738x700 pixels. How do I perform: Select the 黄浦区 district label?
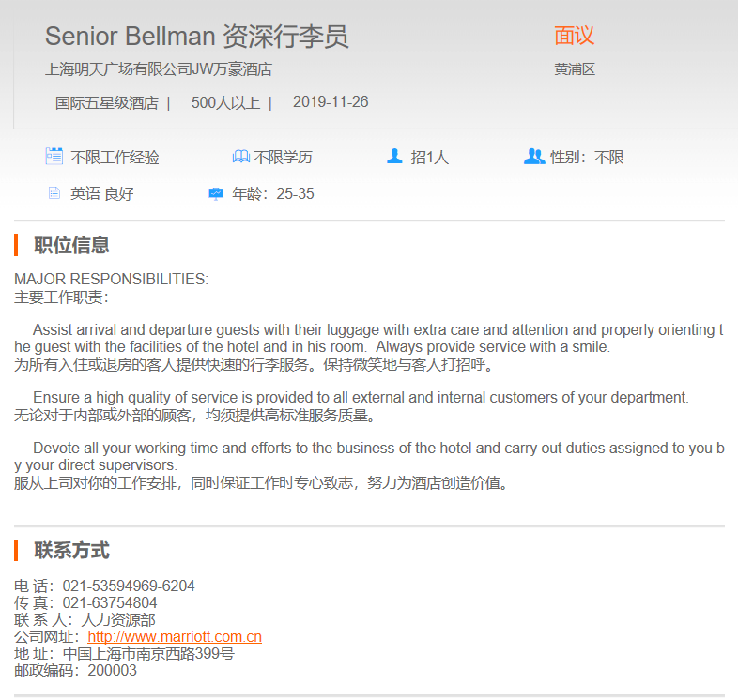tap(575, 69)
